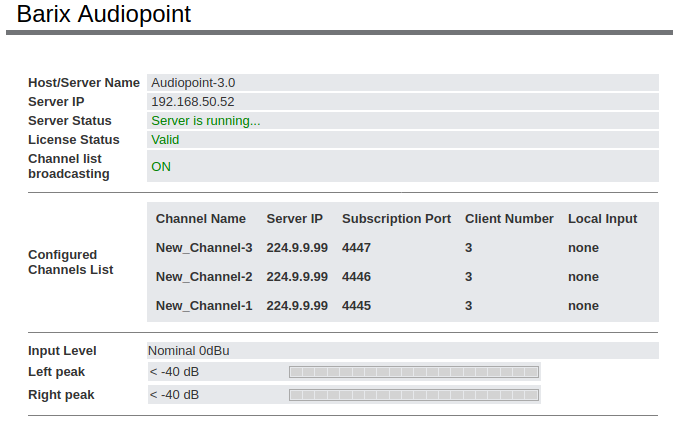Click the Local Input column header
Viewport: 673px width, 422px height.
point(602,219)
